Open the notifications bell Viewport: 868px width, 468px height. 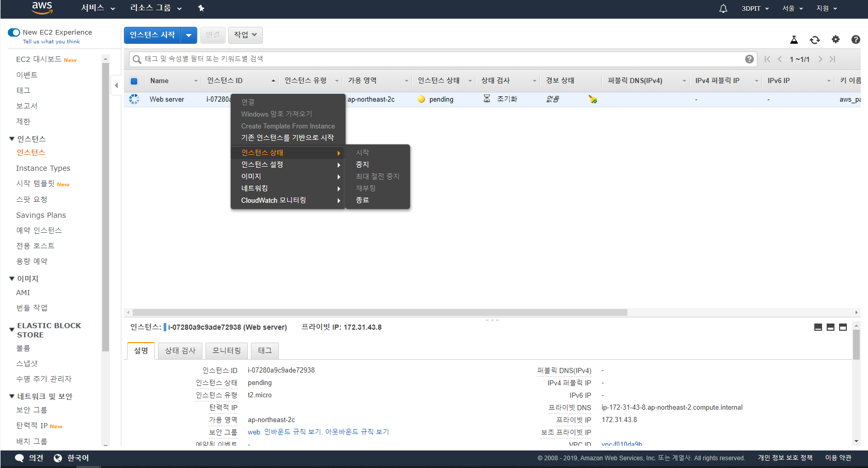tap(723, 8)
